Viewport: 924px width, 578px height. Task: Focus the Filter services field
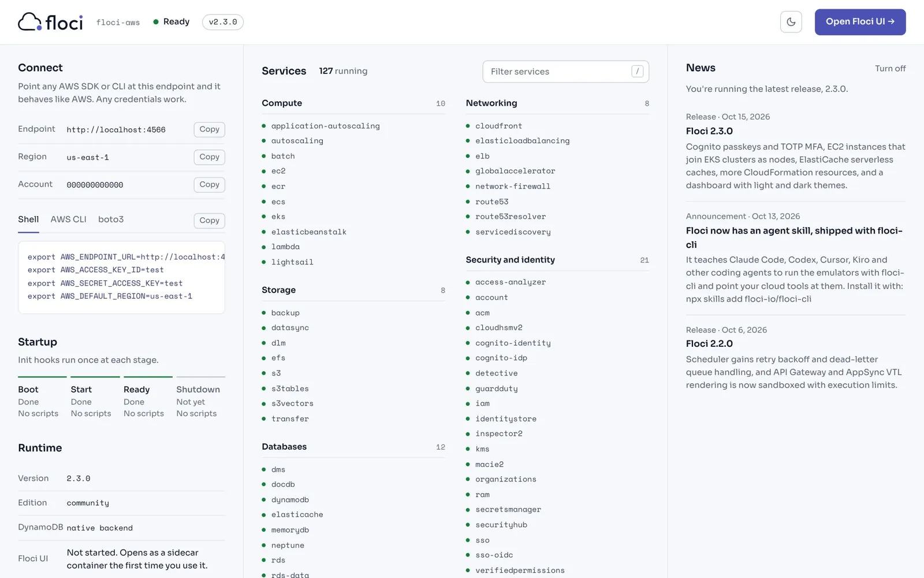[x=565, y=72]
